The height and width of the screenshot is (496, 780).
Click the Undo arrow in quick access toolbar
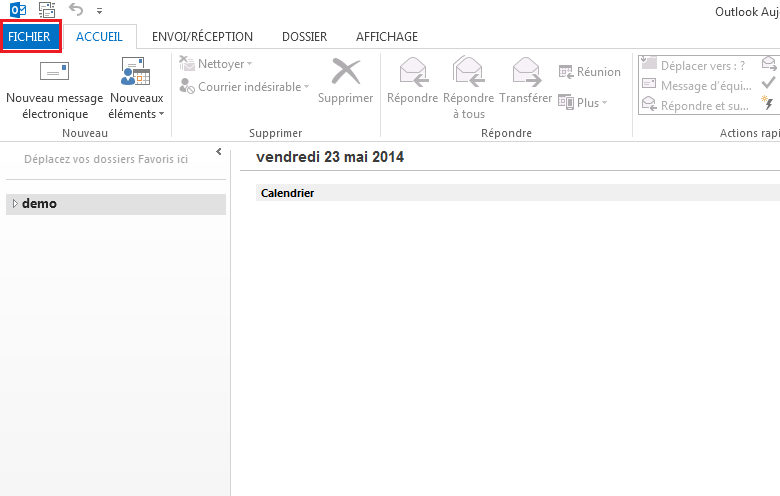[76, 10]
